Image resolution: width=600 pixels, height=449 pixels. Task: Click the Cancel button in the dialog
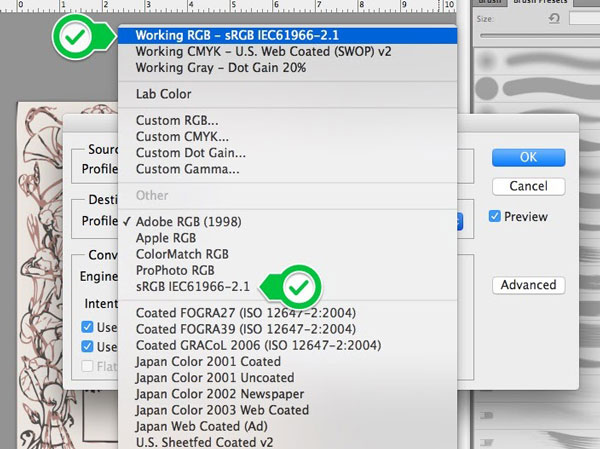[528, 186]
